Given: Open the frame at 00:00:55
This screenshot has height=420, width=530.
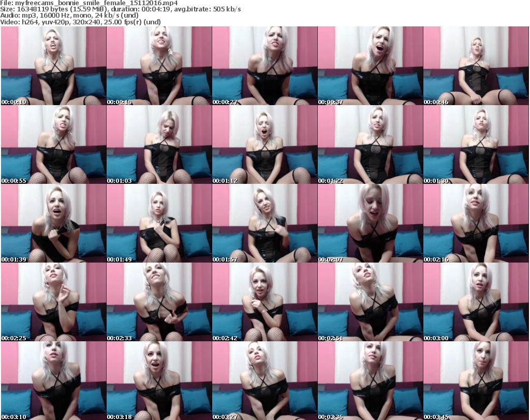Looking at the screenshot, I should pos(53,144).
